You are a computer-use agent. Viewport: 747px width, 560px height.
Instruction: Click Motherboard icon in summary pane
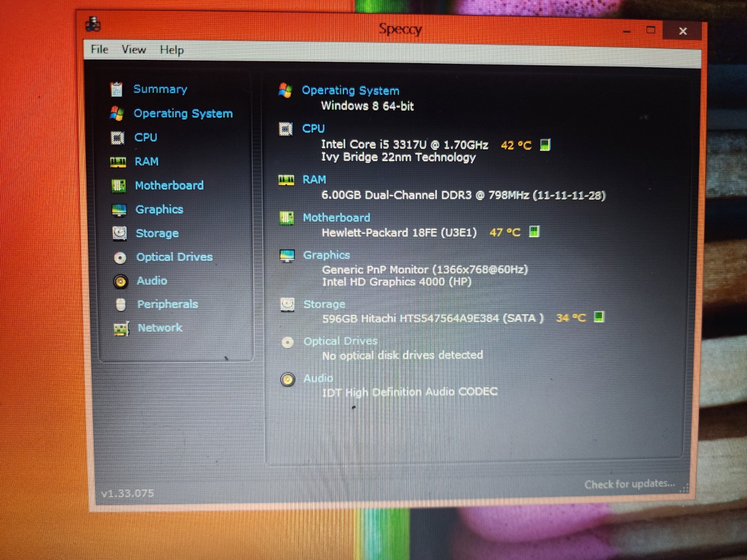(287, 218)
